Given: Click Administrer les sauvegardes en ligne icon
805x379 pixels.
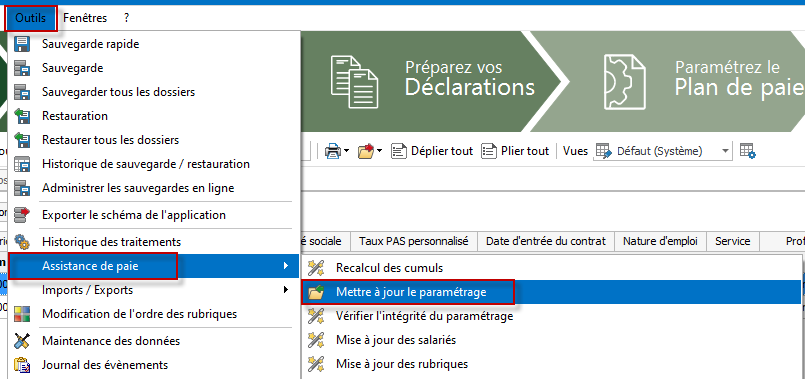Looking at the screenshot, I should pos(22,188).
